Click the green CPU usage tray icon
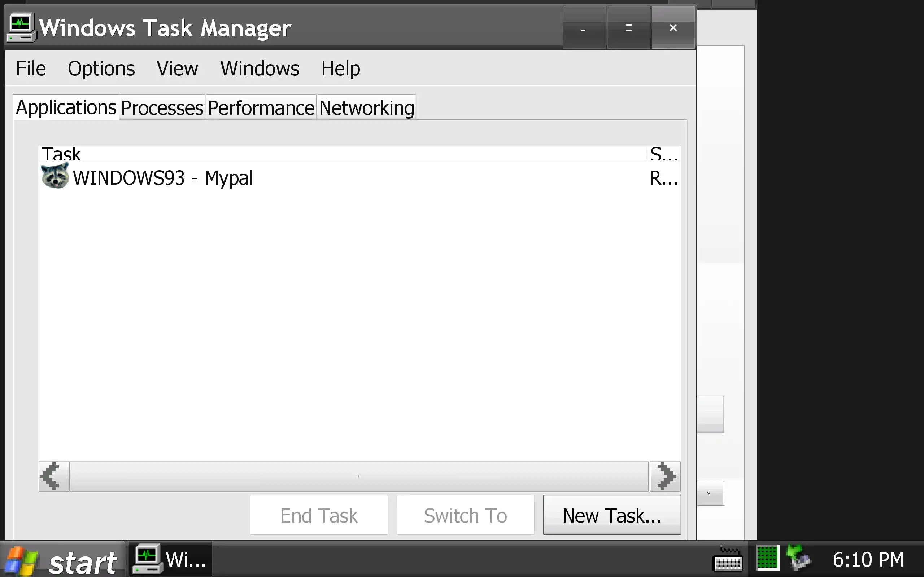Viewport: 924px width, 577px height. [767, 558]
